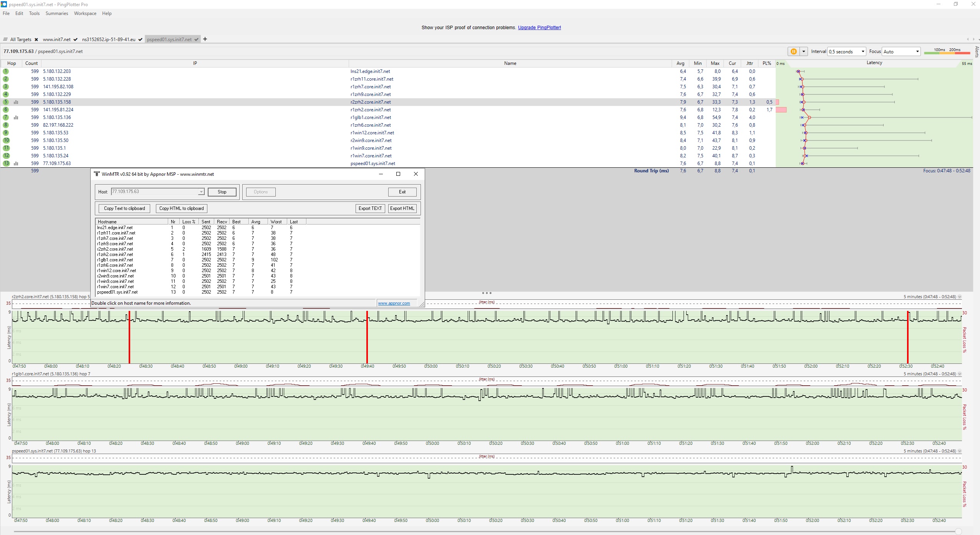Screen dimensions: 980x535
Task: Open the pause button dropdown arrow
Action: pos(803,51)
